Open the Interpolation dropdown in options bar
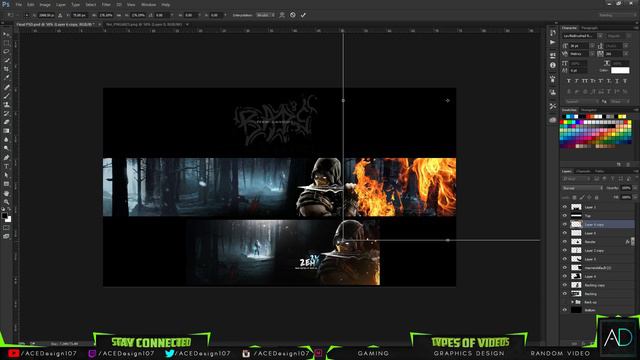Screen dimensions: 640x360 [265, 15]
